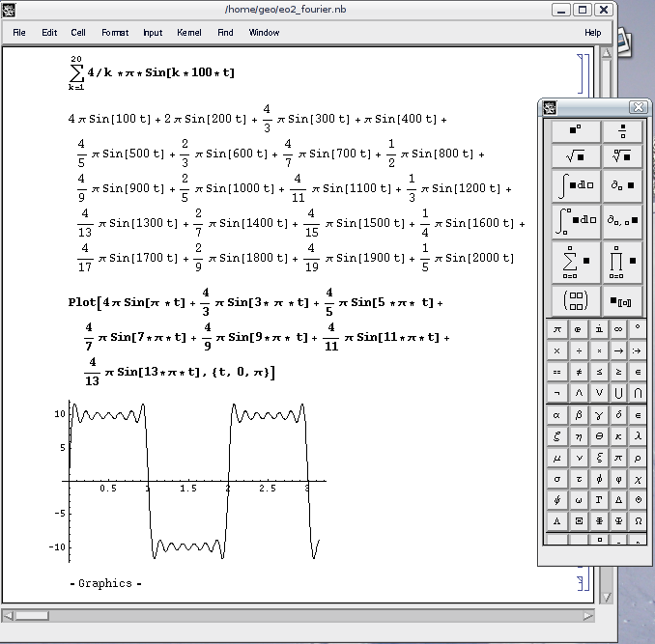
Task: Click the Greek alpha button
Action: [x=557, y=415]
